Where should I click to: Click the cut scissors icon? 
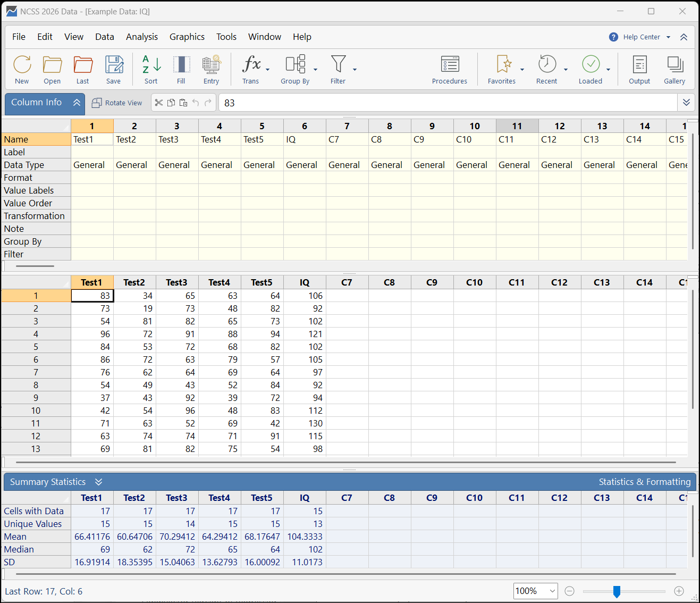pyautogui.click(x=159, y=103)
